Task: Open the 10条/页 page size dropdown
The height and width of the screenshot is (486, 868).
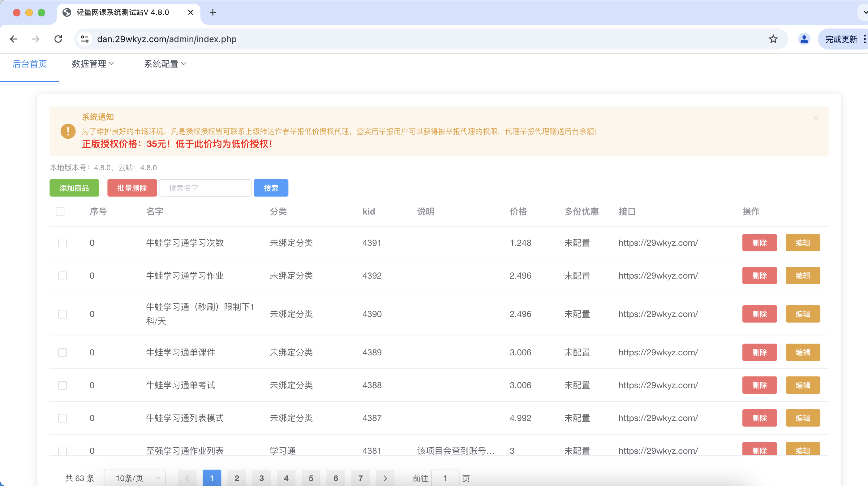Action: click(x=135, y=478)
